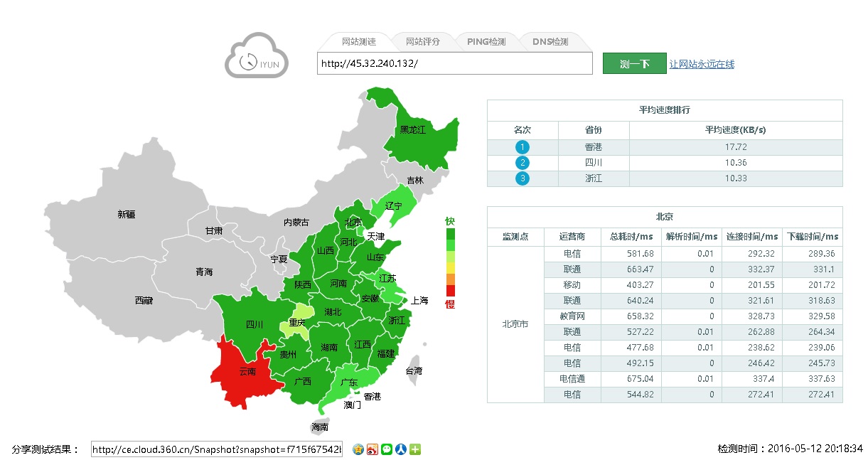Go to the DNS检测 tab
This screenshot has height=460, width=868.
(550, 42)
